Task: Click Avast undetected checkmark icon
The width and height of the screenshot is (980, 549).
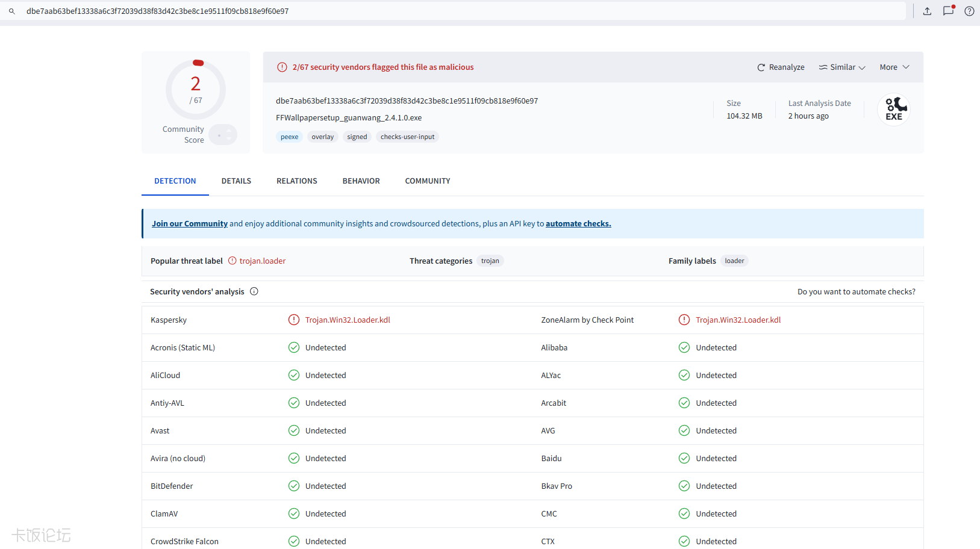Action: [x=294, y=430]
